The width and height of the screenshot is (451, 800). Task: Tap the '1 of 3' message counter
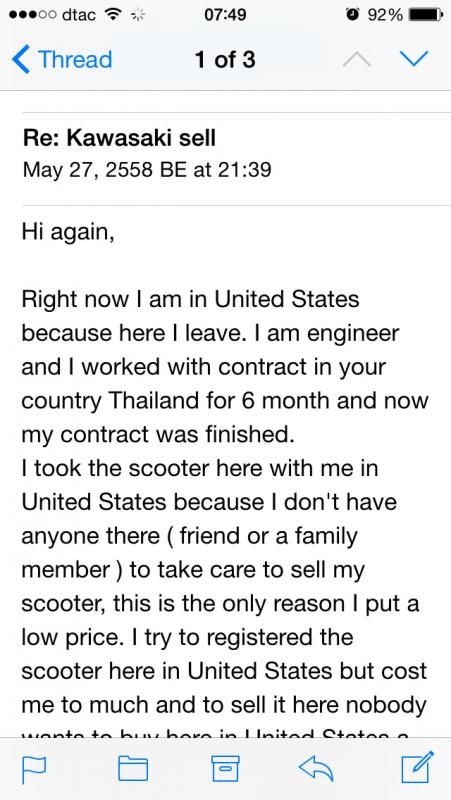224,60
